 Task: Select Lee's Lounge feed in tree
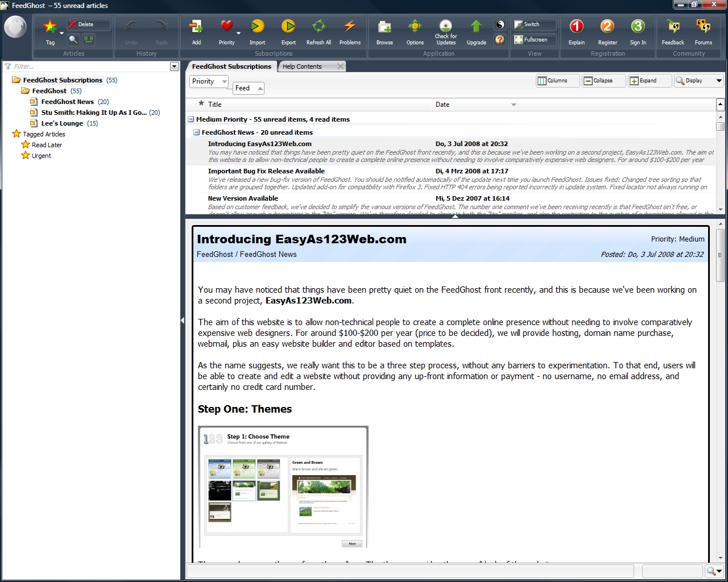62,123
